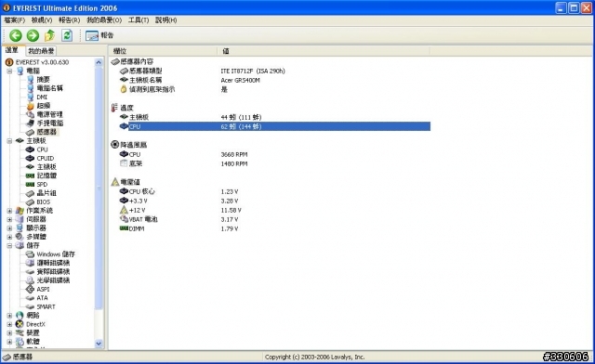The height and width of the screenshot is (364, 595).
Task: Select the Windows 儲存 tree icon
Action: [x=30, y=254]
